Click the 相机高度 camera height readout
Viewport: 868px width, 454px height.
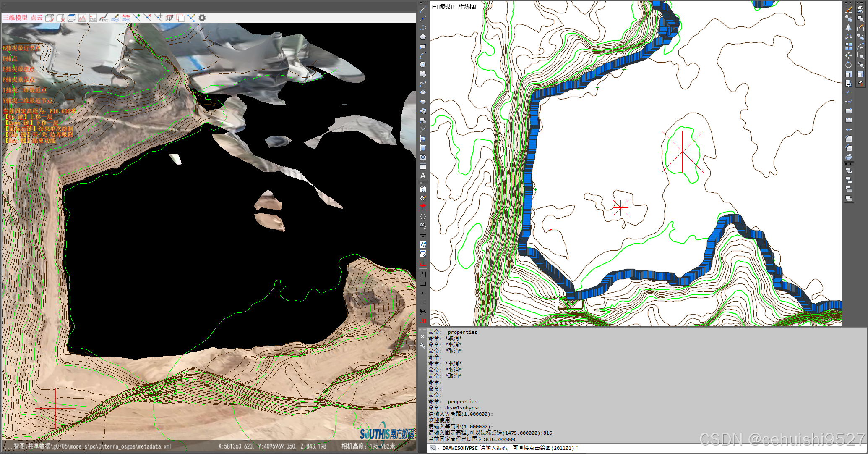[x=368, y=446]
